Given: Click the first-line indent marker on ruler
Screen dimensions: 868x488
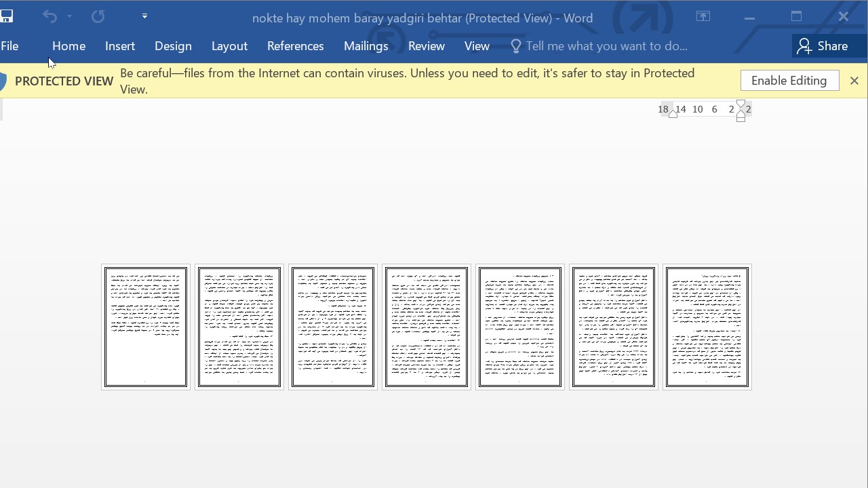Looking at the screenshot, I should tap(741, 104).
